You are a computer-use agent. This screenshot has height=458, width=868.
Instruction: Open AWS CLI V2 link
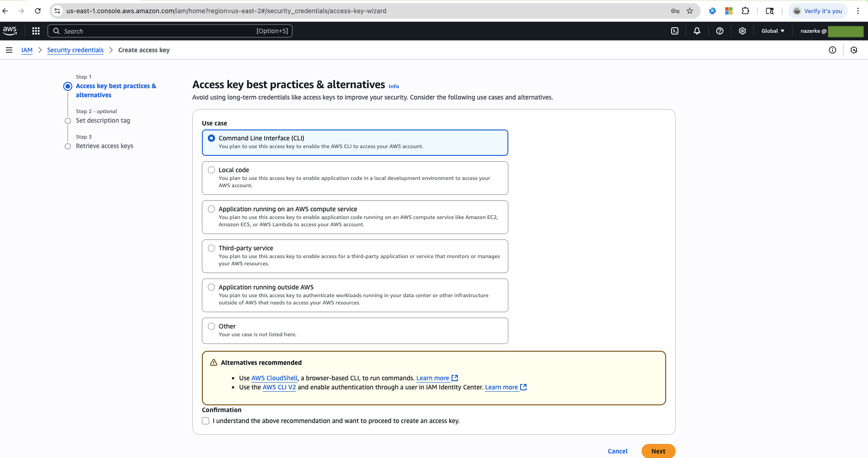click(279, 387)
